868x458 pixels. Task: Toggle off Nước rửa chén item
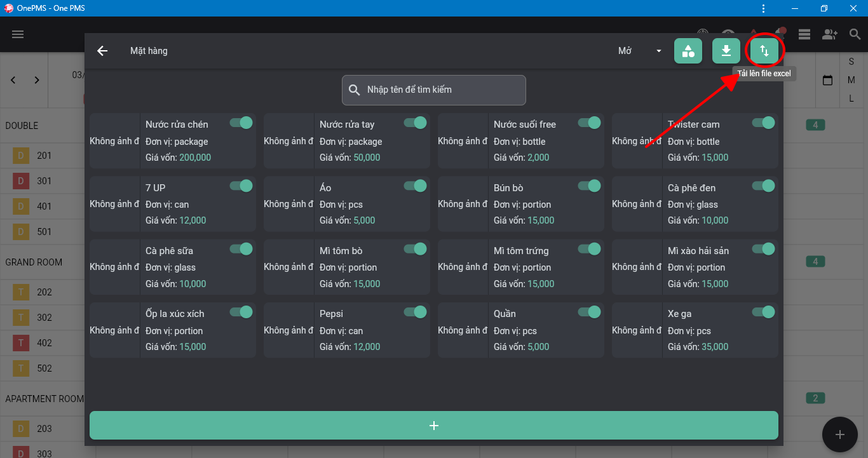241,123
